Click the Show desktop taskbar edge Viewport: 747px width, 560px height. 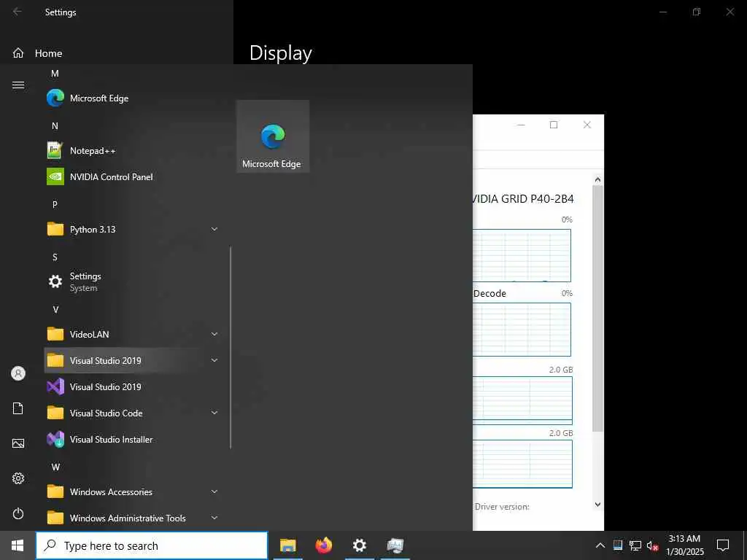(744, 545)
